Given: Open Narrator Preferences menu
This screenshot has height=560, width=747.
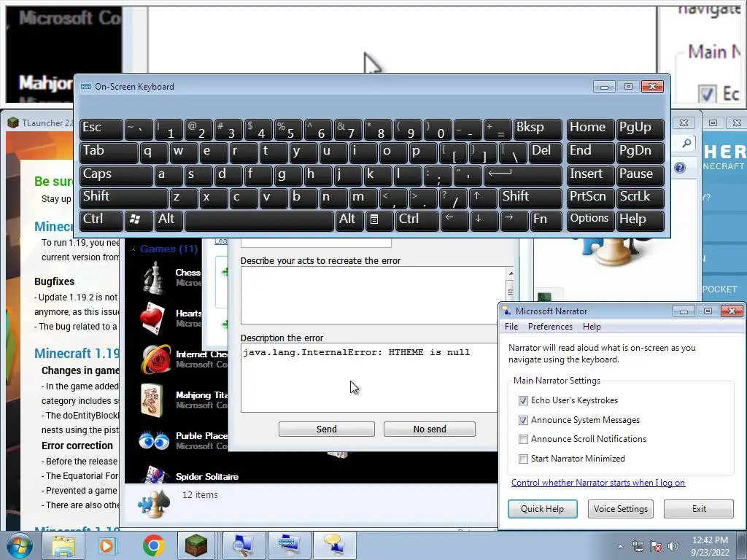Looking at the screenshot, I should point(550,327).
